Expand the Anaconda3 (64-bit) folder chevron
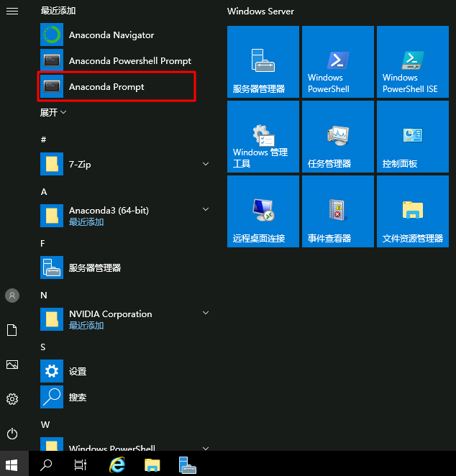Viewport: 456px width, 476px height. pos(206,209)
